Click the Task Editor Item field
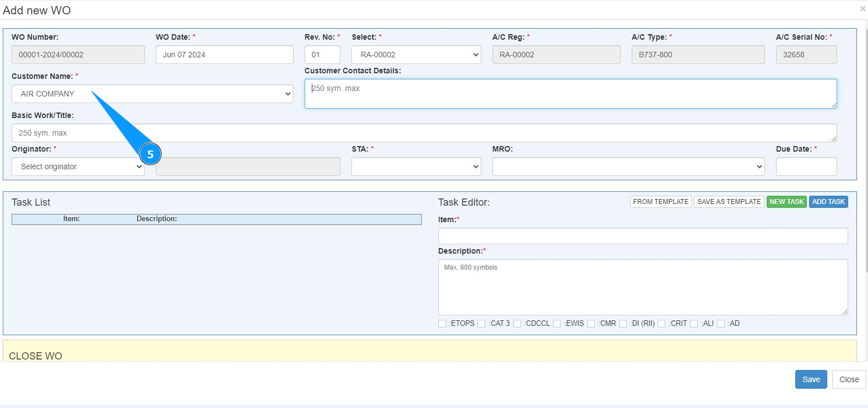Screen dimensions: 868x408 pos(643,236)
